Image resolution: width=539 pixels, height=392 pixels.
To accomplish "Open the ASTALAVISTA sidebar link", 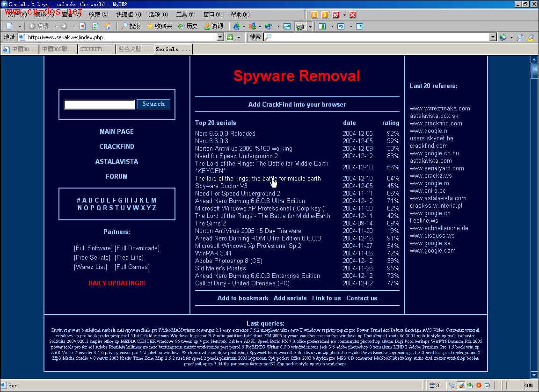I will point(117,161).
